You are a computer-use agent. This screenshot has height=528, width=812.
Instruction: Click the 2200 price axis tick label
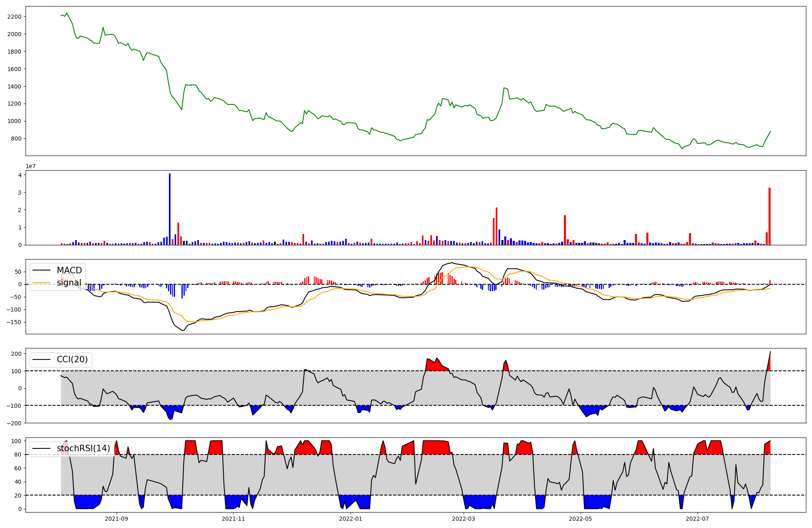point(14,17)
